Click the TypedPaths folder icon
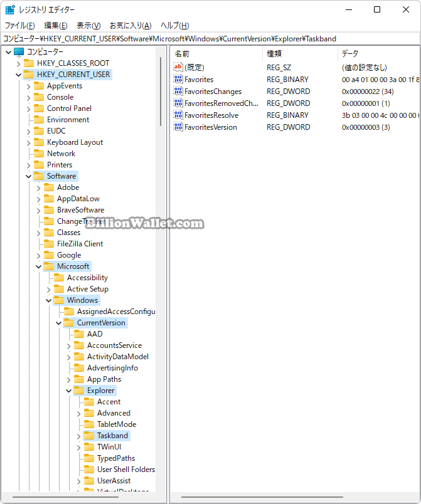Screen dimensions: 421x504 coord(89,458)
